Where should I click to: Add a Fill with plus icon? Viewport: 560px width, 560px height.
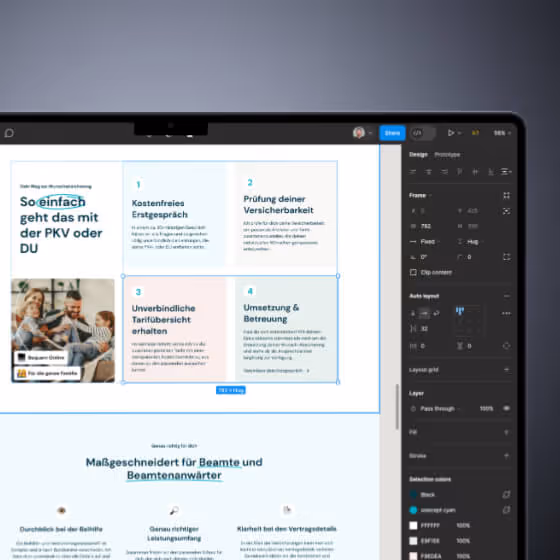[506, 432]
